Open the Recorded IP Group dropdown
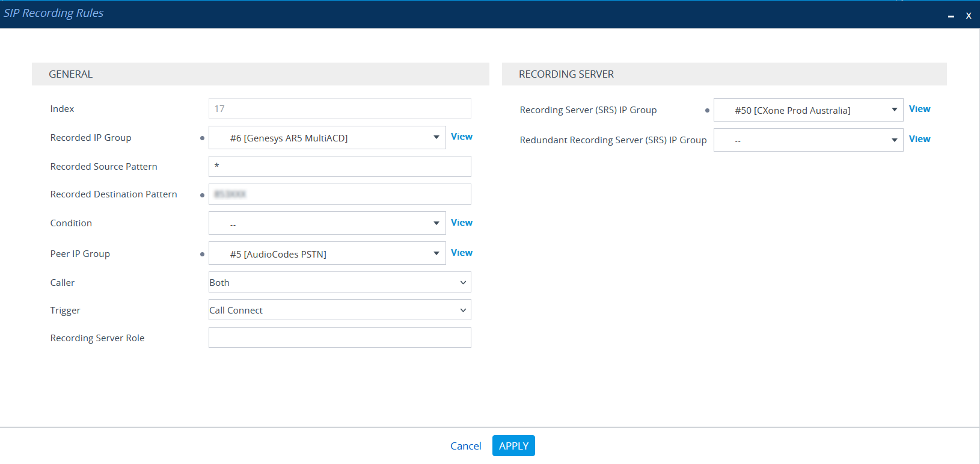The width and height of the screenshot is (980, 464). click(326, 138)
